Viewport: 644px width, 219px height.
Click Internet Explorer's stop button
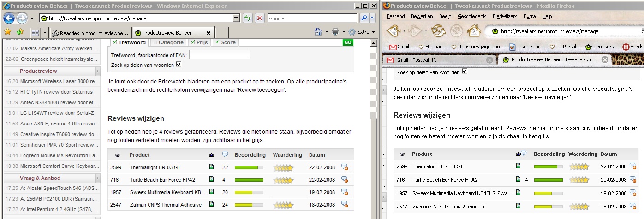coord(260,18)
